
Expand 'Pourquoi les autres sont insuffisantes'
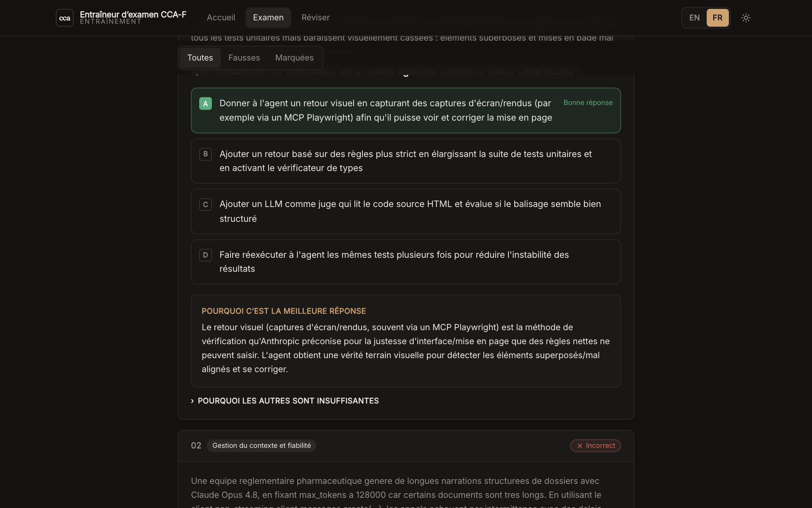(x=285, y=401)
